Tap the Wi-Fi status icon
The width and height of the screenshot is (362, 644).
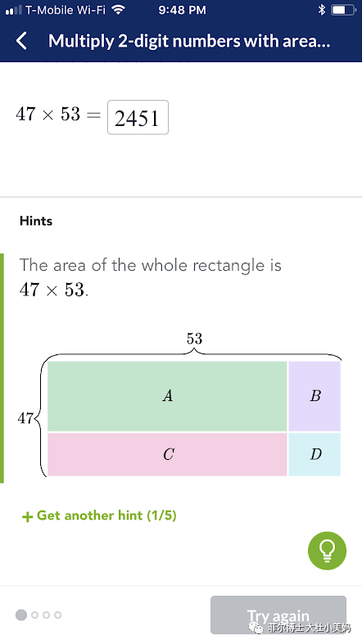tap(119, 10)
